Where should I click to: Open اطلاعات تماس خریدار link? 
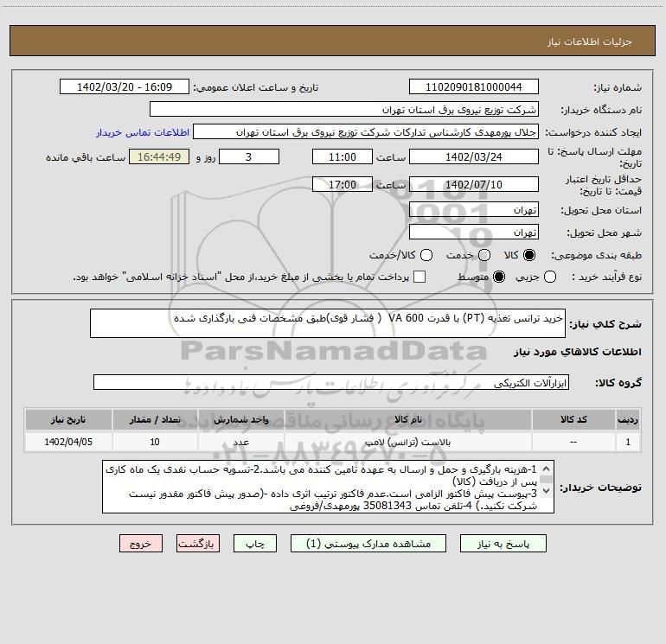(x=143, y=132)
